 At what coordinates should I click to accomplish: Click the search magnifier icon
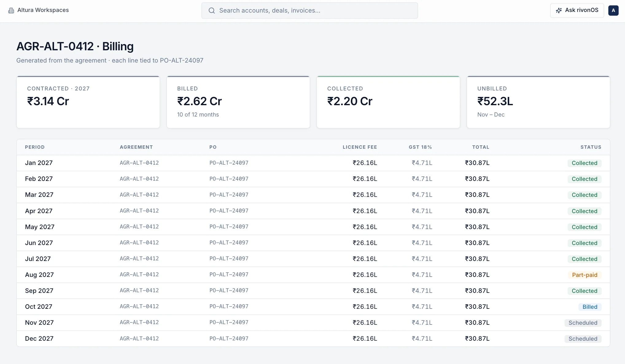point(212,10)
